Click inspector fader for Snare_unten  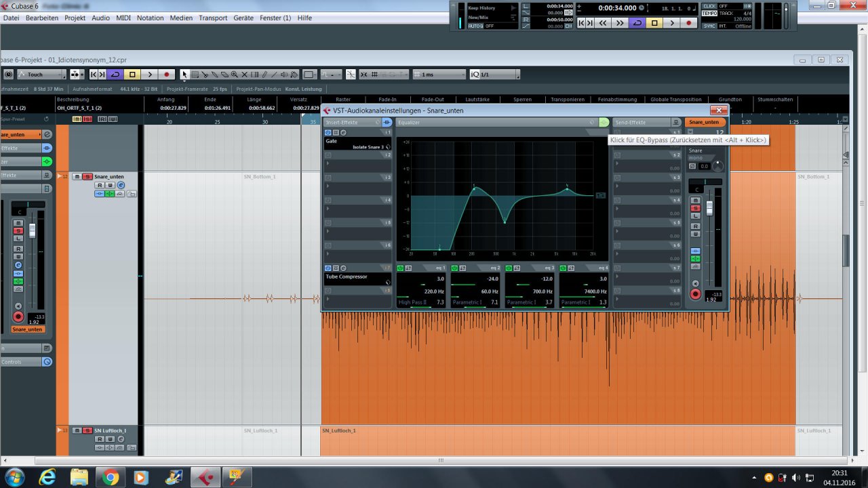tap(31, 230)
